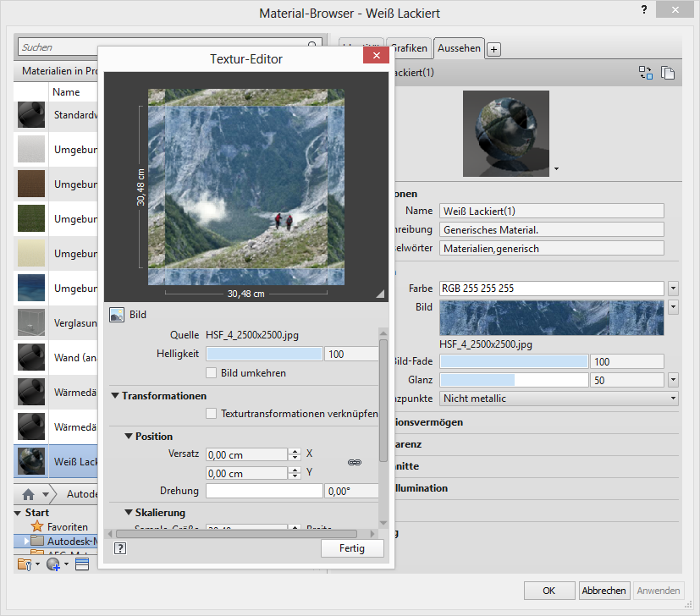Enable Texturtransformationen verknüpfen checkbox
This screenshot has width=700, height=616.
click(x=211, y=413)
